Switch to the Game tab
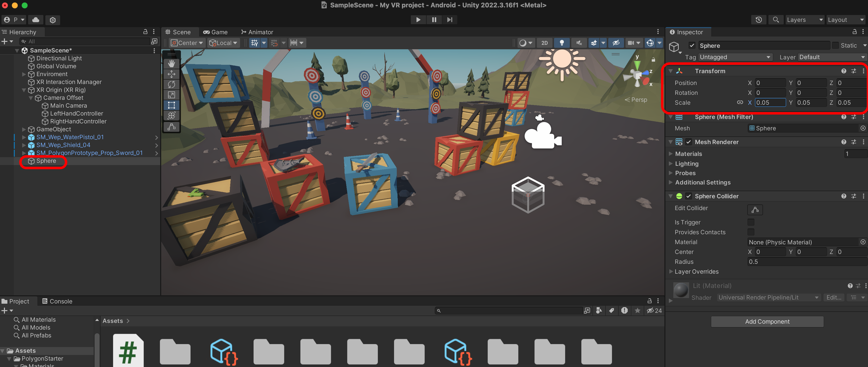This screenshot has width=868, height=367. point(215,32)
